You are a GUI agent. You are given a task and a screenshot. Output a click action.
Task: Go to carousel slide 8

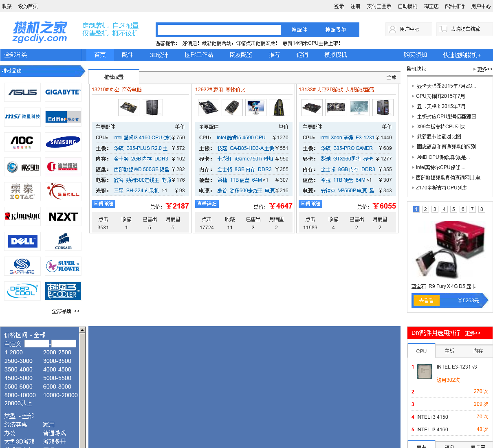[482, 209]
